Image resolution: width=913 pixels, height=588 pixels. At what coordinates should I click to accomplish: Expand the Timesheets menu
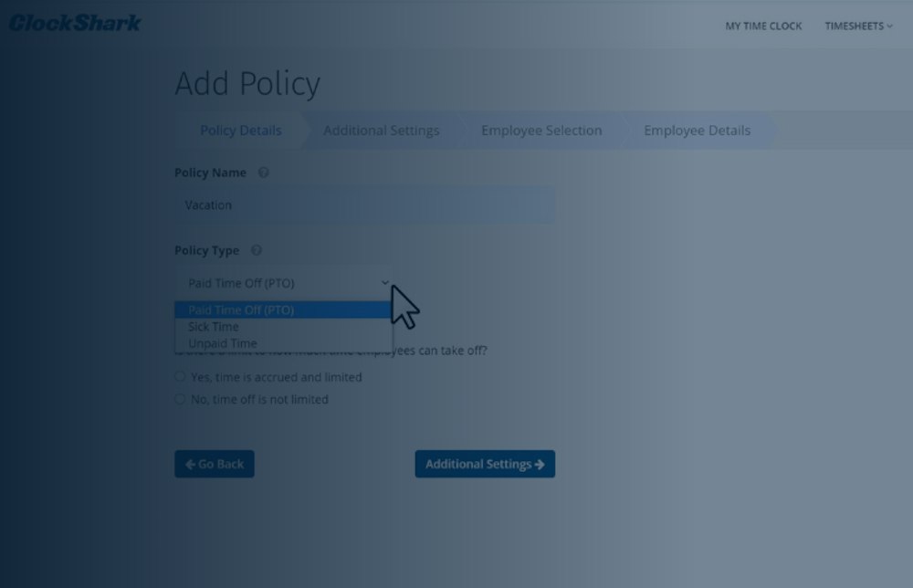858,26
